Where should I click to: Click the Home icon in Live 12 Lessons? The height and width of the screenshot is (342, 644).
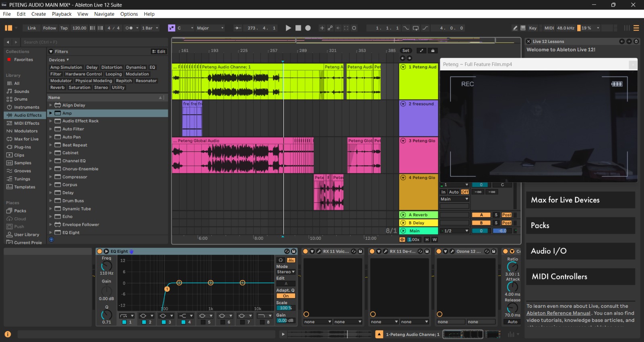(x=636, y=41)
